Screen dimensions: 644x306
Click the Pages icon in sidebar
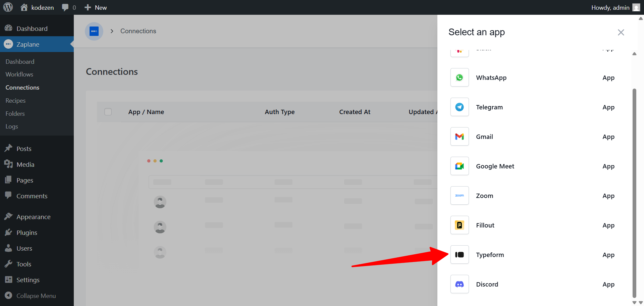[8, 180]
